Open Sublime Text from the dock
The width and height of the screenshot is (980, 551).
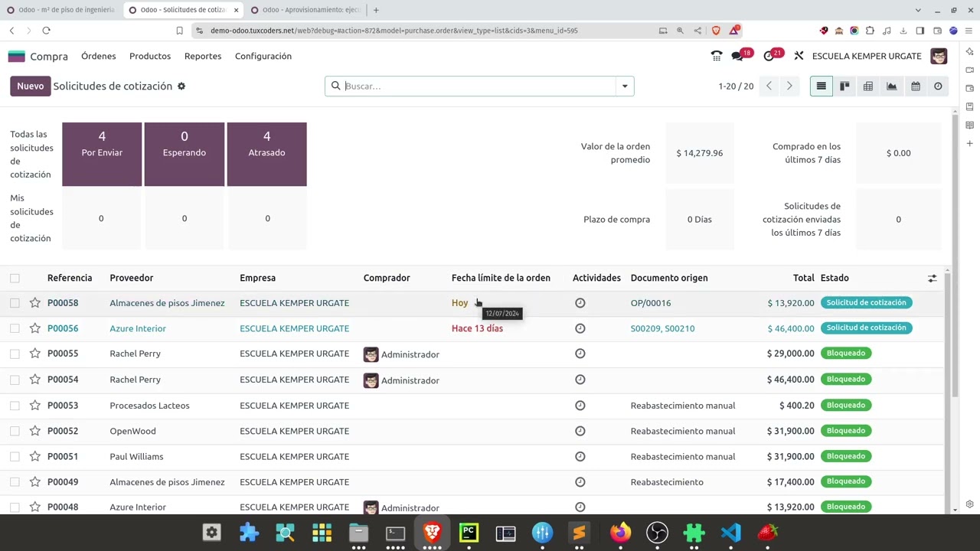pos(579,532)
